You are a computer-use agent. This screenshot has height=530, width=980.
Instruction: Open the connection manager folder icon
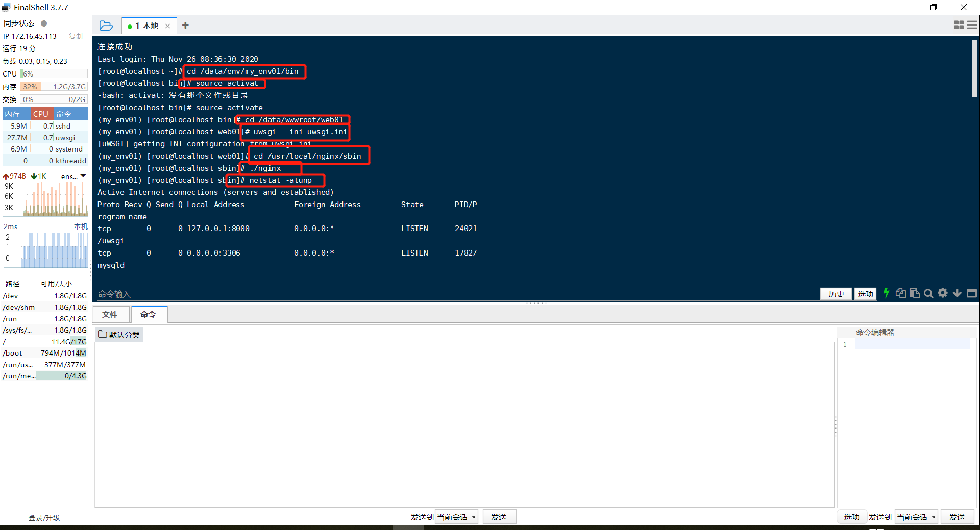106,26
